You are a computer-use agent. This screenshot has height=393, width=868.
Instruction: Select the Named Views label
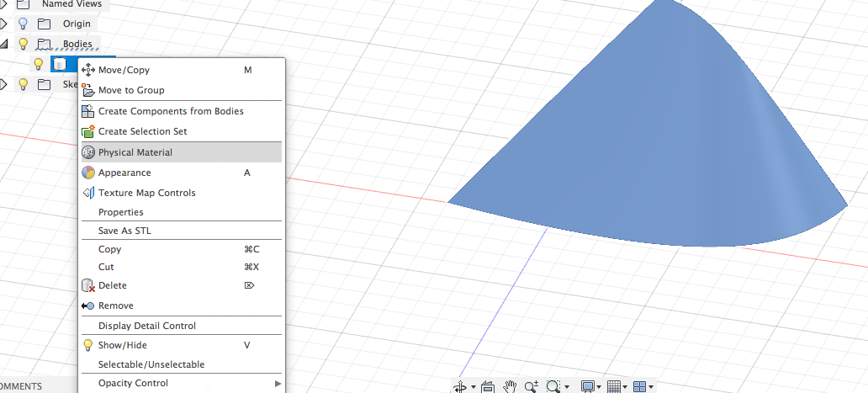(x=71, y=4)
